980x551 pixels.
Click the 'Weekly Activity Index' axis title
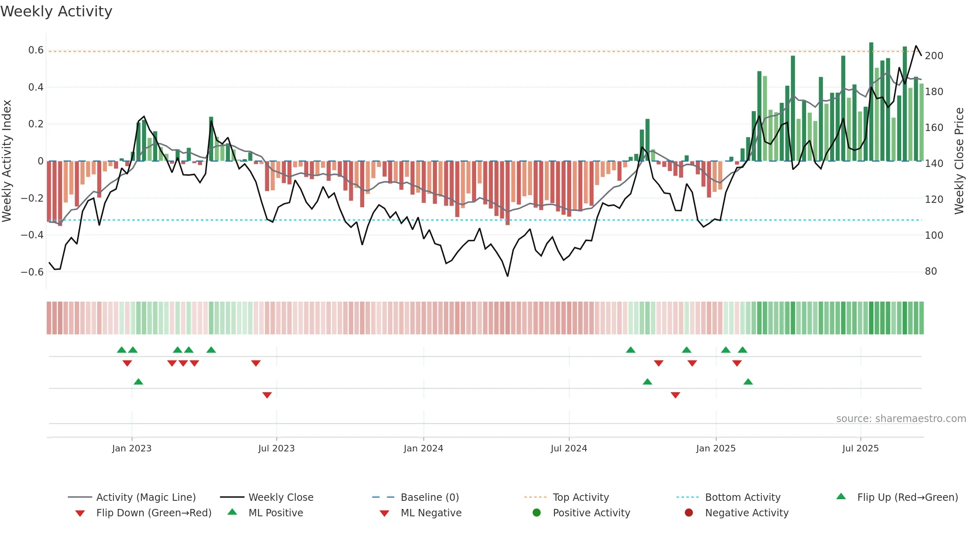7,161
